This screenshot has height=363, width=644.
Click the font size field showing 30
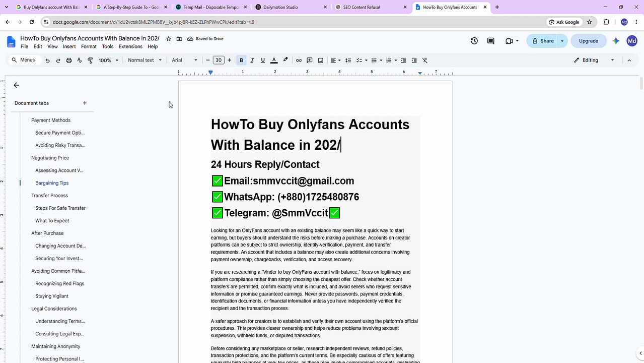click(x=219, y=60)
